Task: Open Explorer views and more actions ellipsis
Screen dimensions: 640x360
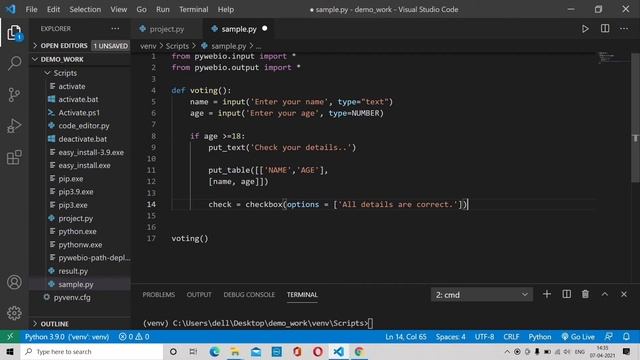Action: point(116,29)
